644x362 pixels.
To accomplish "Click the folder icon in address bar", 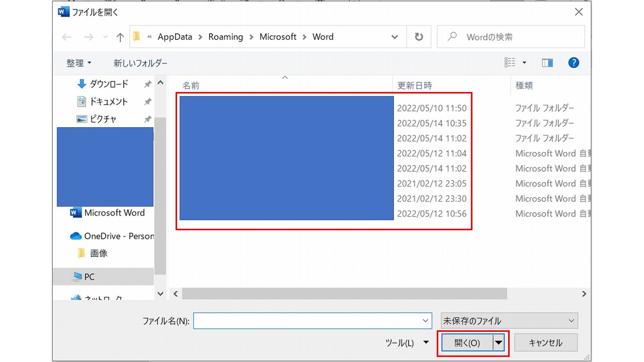I will point(136,37).
